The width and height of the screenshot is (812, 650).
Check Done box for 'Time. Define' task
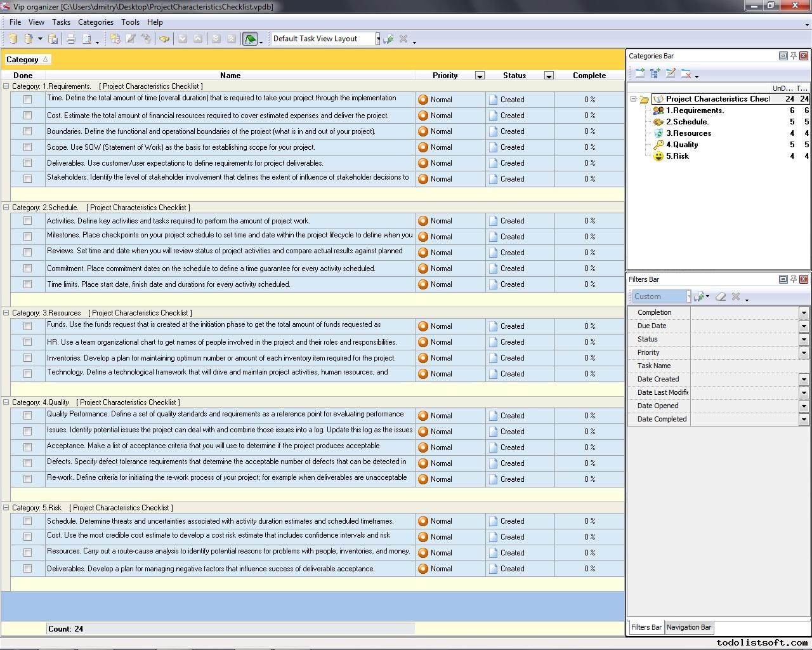coord(27,100)
